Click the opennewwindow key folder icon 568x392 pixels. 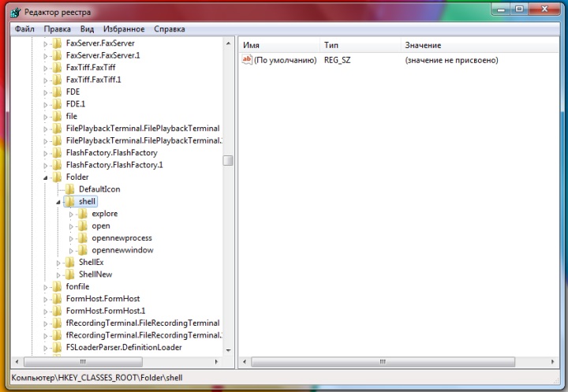click(x=83, y=250)
